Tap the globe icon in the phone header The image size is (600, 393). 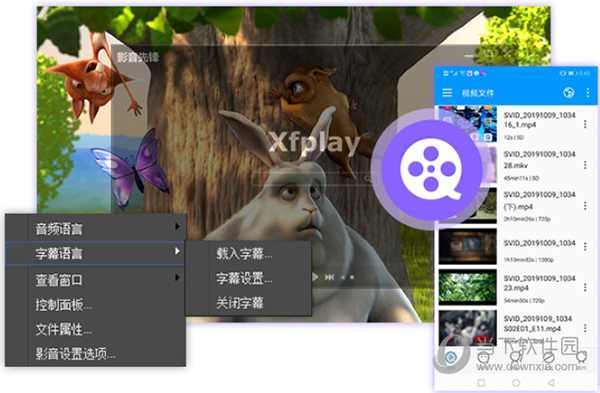click(569, 93)
